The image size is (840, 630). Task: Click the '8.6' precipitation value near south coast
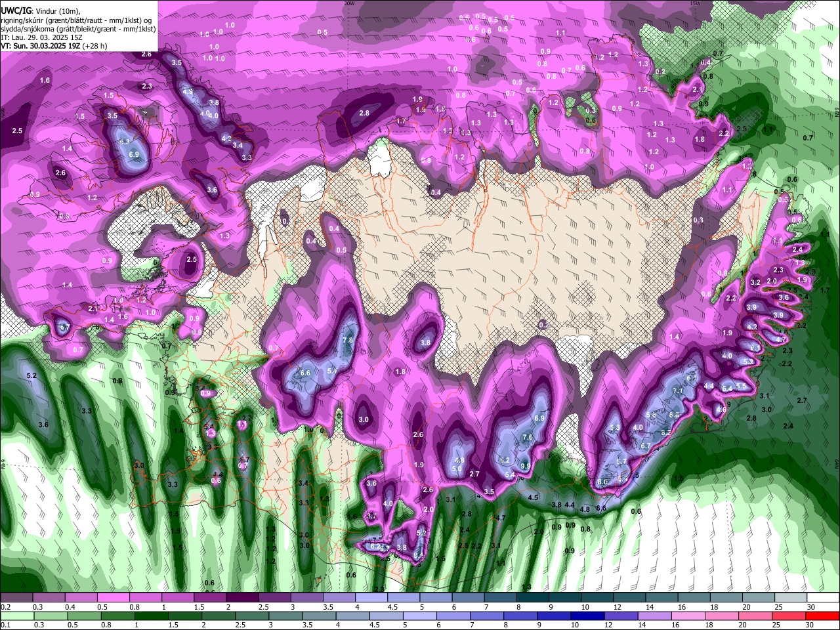click(x=602, y=482)
